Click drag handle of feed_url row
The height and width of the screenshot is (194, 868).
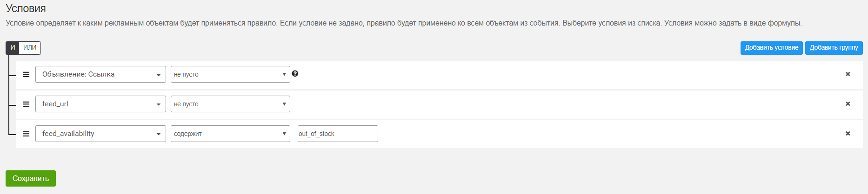click(26, 104)
